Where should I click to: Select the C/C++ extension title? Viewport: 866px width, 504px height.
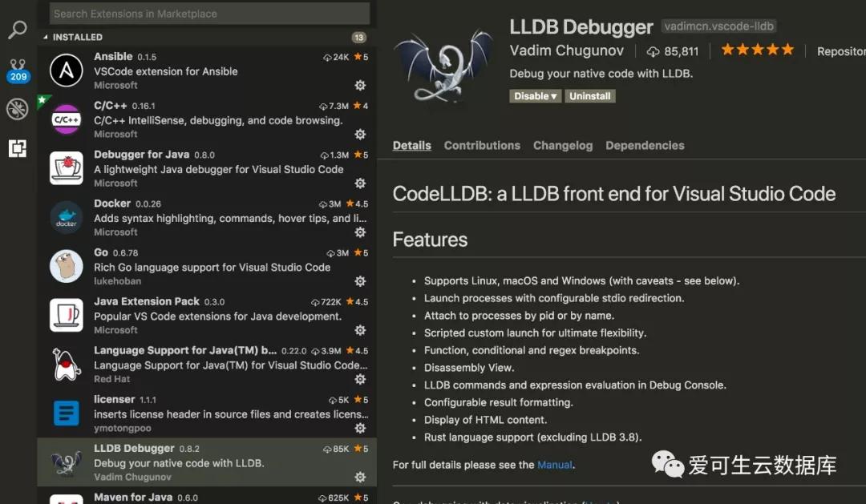pyautogui.click(x=111, y=106)
